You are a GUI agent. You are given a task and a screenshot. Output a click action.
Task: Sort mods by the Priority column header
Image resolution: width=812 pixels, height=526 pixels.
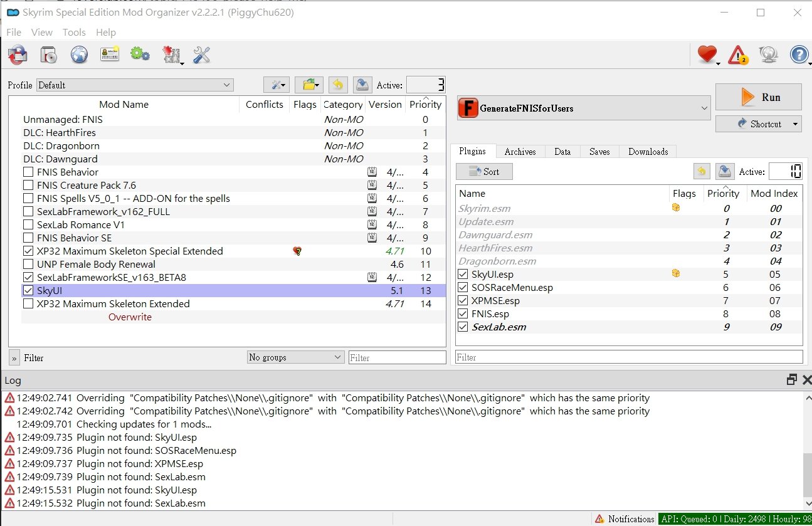pyautogui.click(x=425, y=104)
